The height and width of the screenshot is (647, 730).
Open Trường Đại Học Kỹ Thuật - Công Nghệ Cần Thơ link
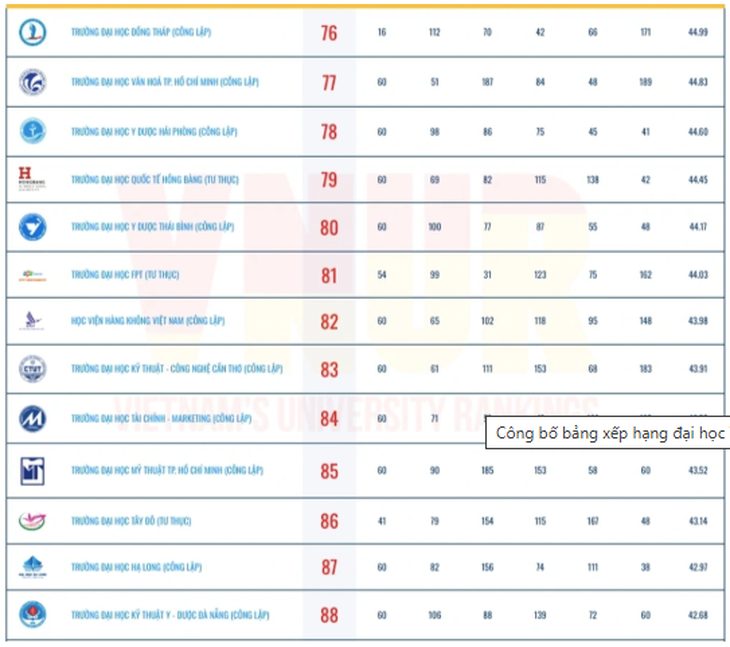click(x=177, y=369)
